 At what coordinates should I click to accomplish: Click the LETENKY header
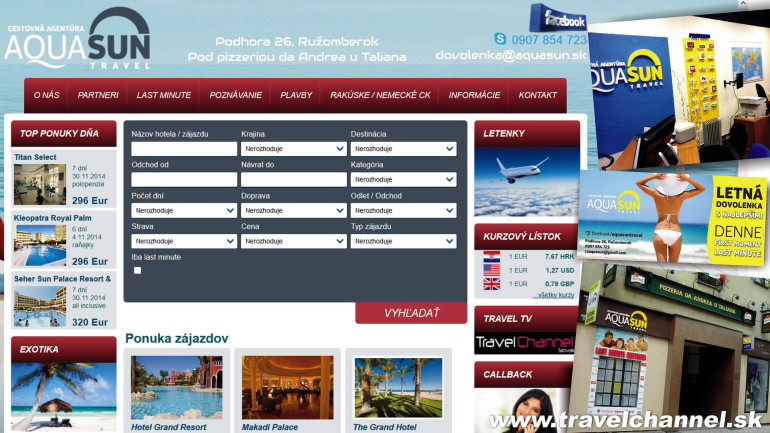coord(526,134)
